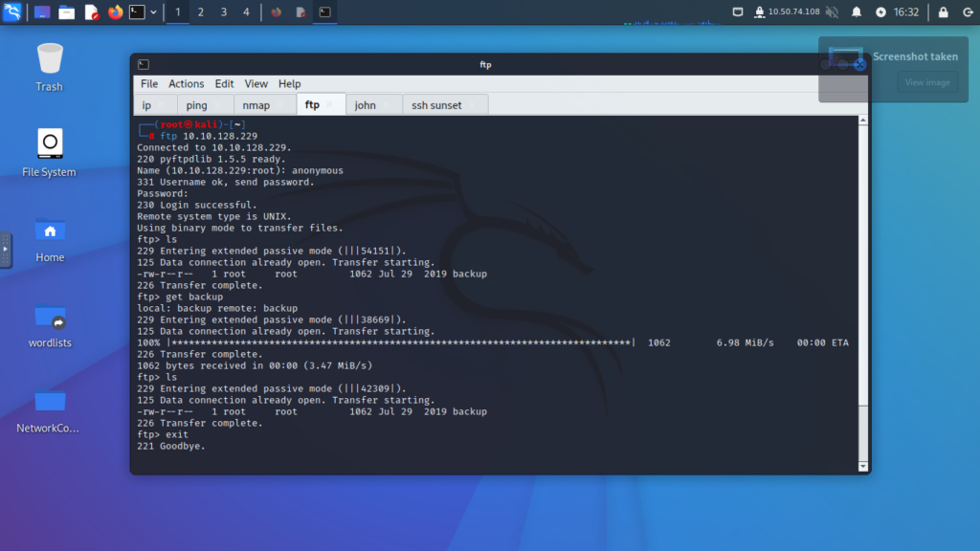Switch to workspace 2

(200, 12)
